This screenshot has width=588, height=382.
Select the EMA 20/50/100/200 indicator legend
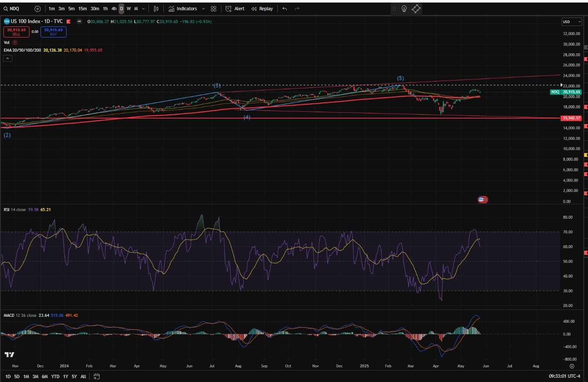pos(23,50)
